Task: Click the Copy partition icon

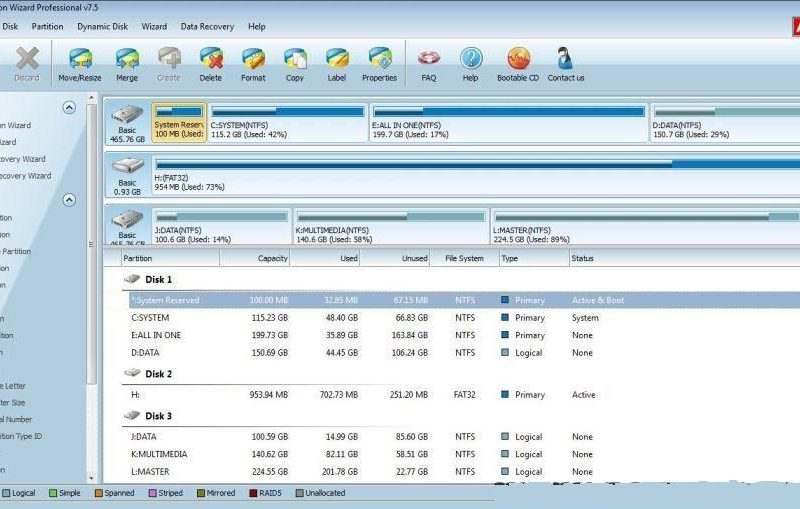Action: tap(295, 59)
